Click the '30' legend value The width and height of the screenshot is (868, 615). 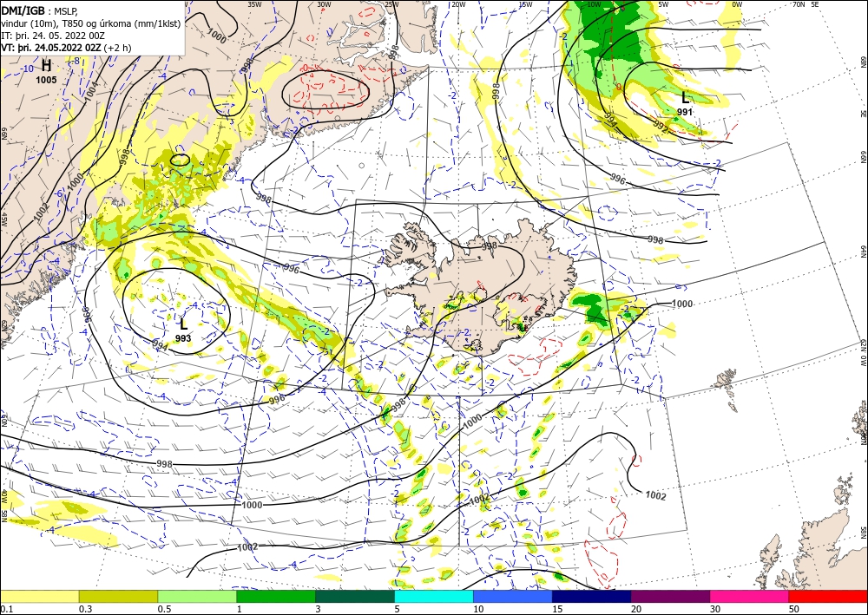click(715, 609)
